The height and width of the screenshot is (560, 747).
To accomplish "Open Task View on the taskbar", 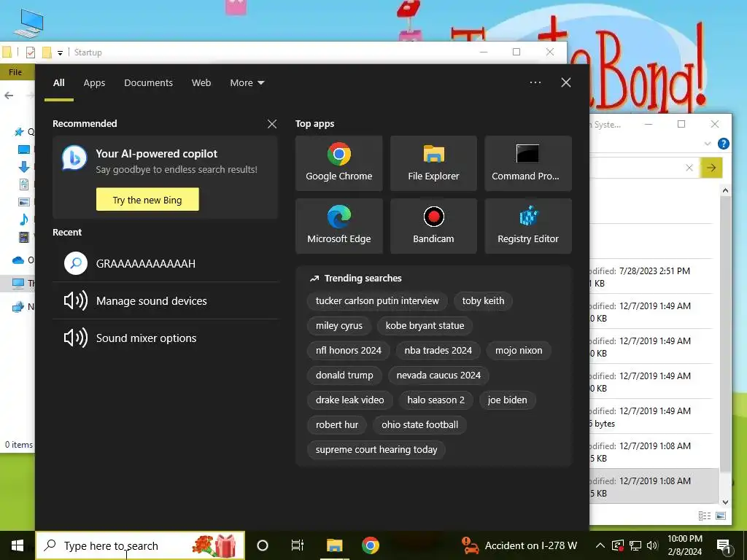I will [298, 545].
